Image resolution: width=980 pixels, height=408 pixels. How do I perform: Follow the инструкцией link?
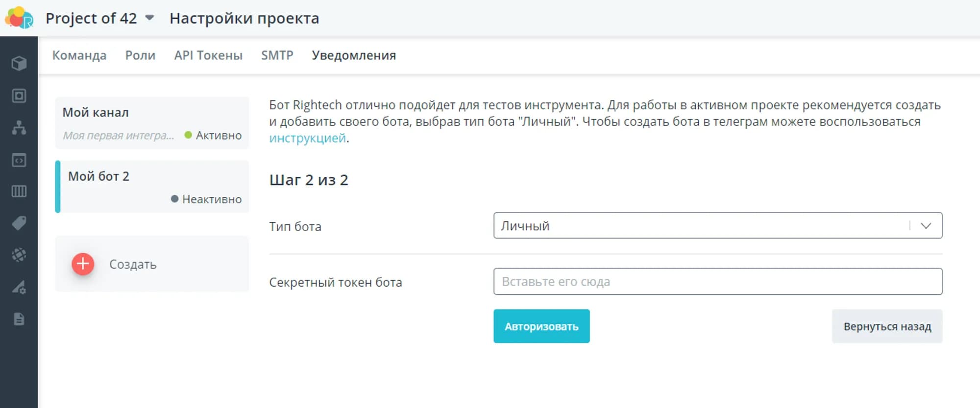(x=307, y=138)
